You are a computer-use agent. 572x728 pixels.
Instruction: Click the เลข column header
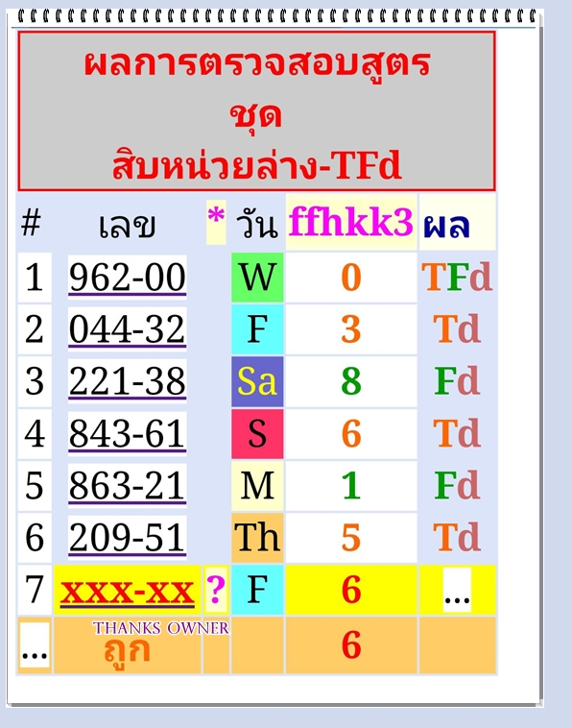click(x=127, y=225)
